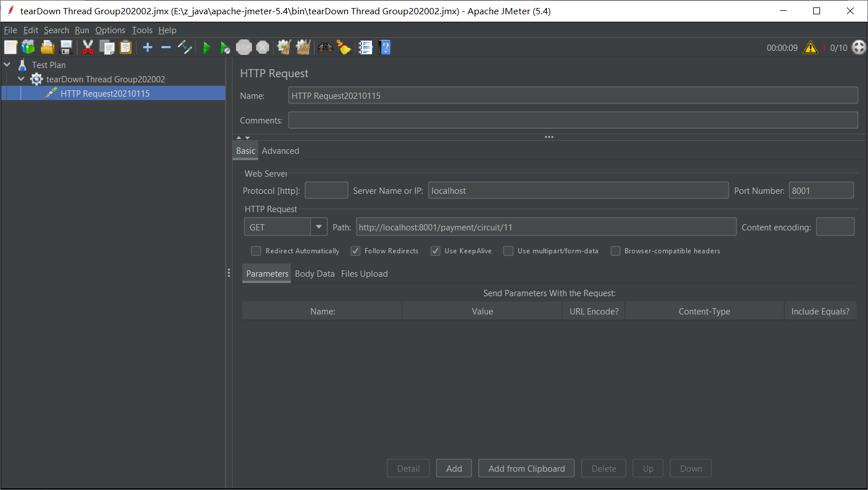This screenshot has height=490, width=868.
Task: Clear results with the broom icon
Action: pos(284,47)
